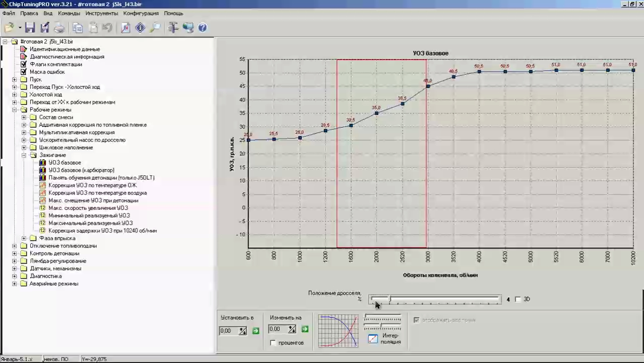Select Коррекция задержки УОЗ при 10240 об/мин
The width and height of the screenshot is (644, 363).
pos(103,230)
